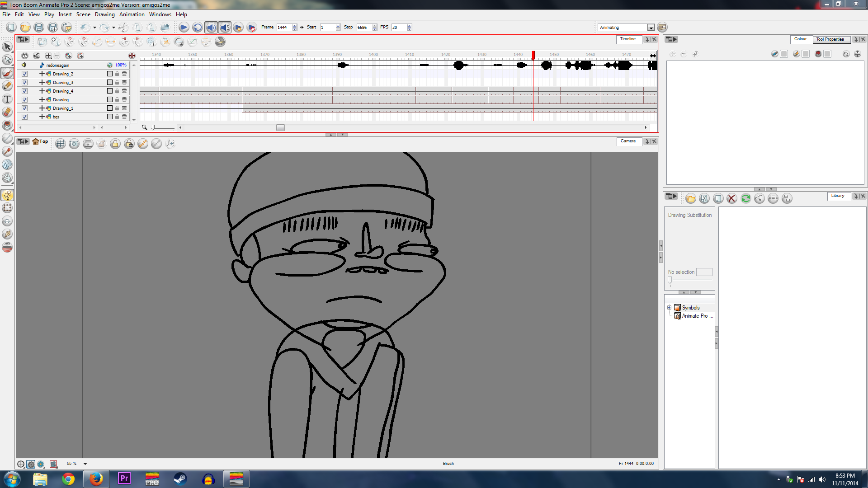Screen dimensions: 868x488
Task: Select the Select arrow tool
Action: (x=7, y=47)
